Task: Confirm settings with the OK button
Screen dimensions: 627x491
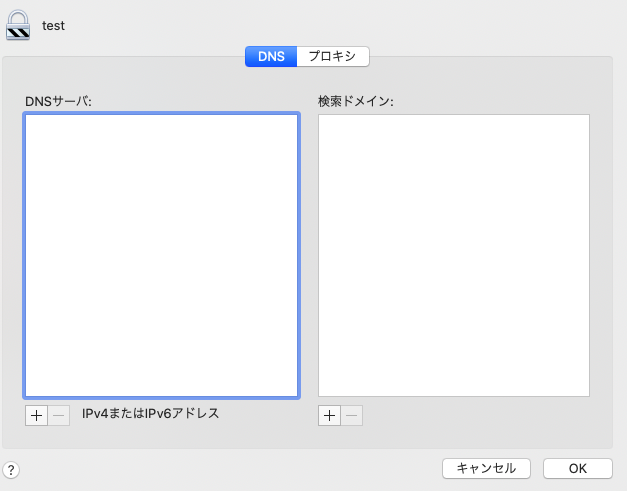Action: pos(577,468)
